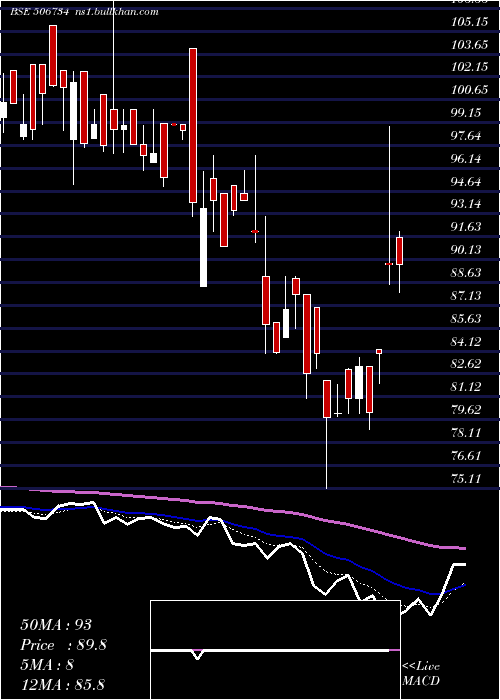
Task: Click the 12MA : 85.8 readout
Action: click(62, 684)
